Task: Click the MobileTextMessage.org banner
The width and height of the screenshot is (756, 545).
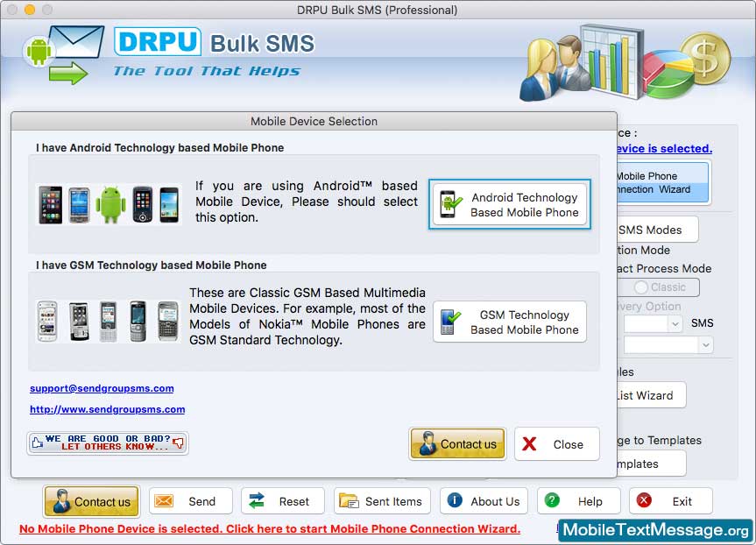Action: pos(656,530)
